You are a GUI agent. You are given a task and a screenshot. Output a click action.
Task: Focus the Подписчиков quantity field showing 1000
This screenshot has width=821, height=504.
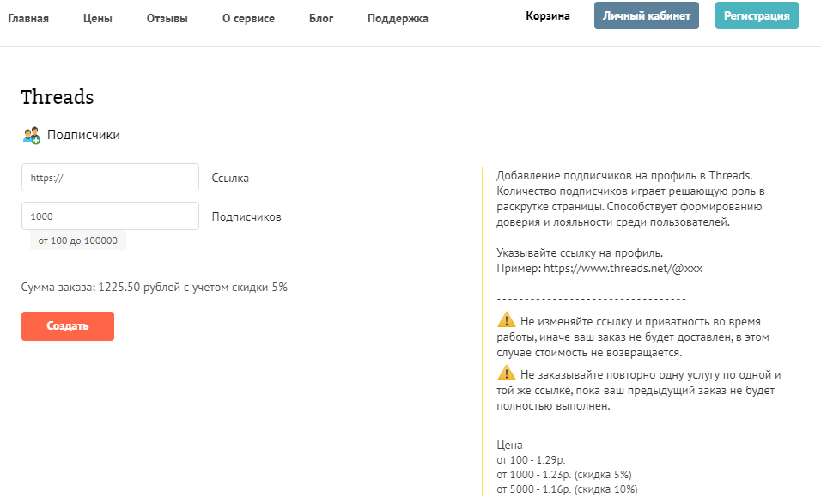pyautogui.click(x=110, y=216)
